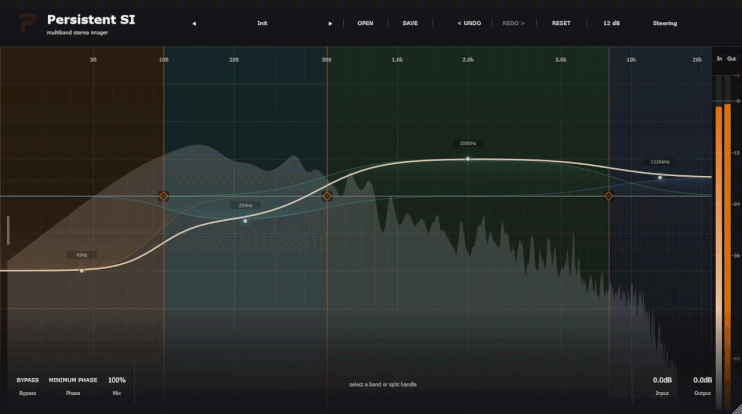The height and width of the screenshot is (414, 742).
Task: Undo the last change
Action: [469, 23]
